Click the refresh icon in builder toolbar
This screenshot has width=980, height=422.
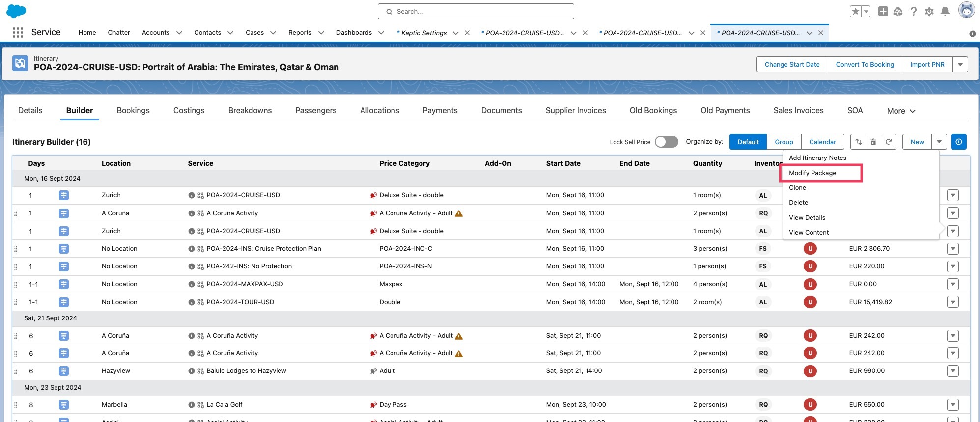click(889, 142)
